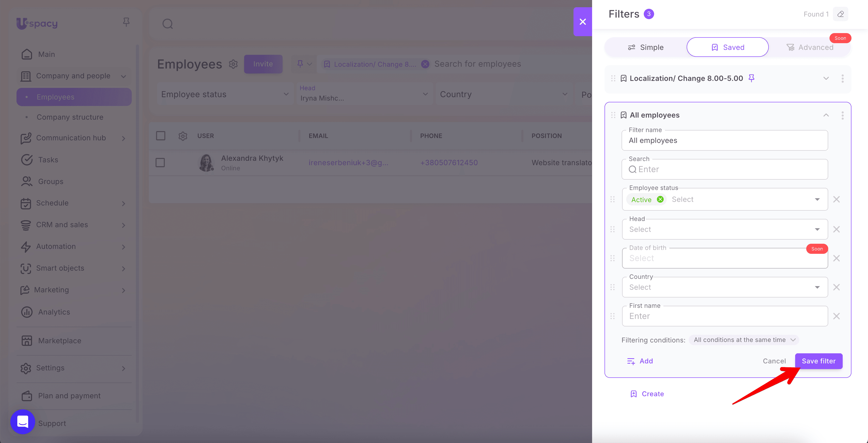The image size is (868, 443).
Task: Open Alexandra Khytyk's email link
Action: tap(348, 163)
